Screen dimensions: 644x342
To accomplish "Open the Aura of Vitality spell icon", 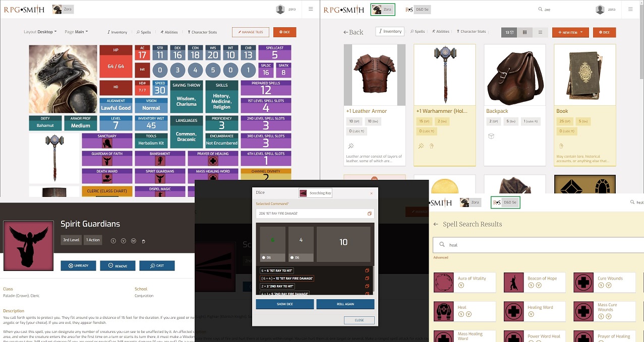I will point(443,283).
